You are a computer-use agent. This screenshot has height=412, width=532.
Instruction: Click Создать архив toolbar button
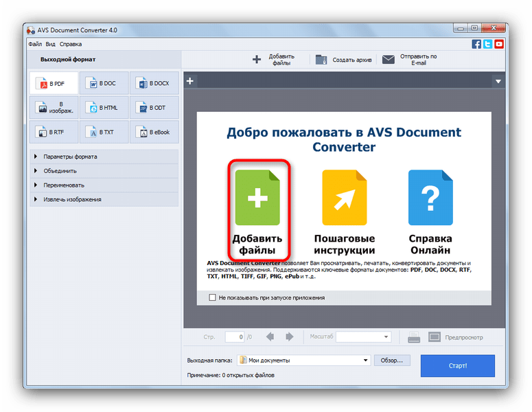tap(344, 60)
